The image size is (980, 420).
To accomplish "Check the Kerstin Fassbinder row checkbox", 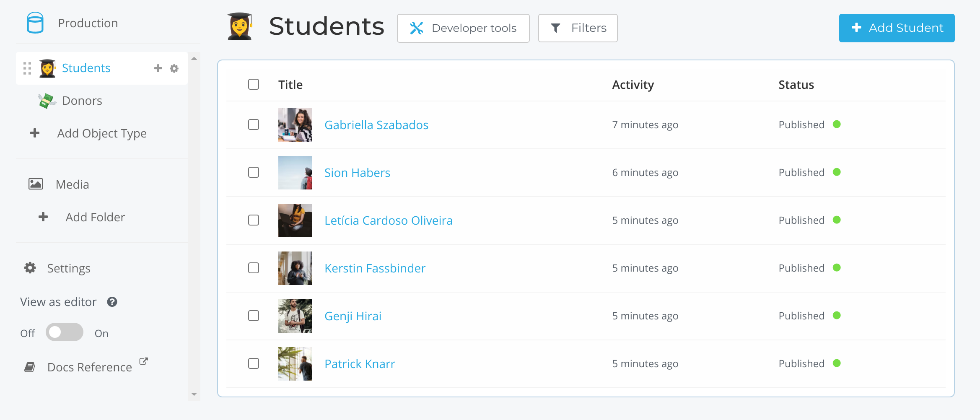I will point(254,268).
